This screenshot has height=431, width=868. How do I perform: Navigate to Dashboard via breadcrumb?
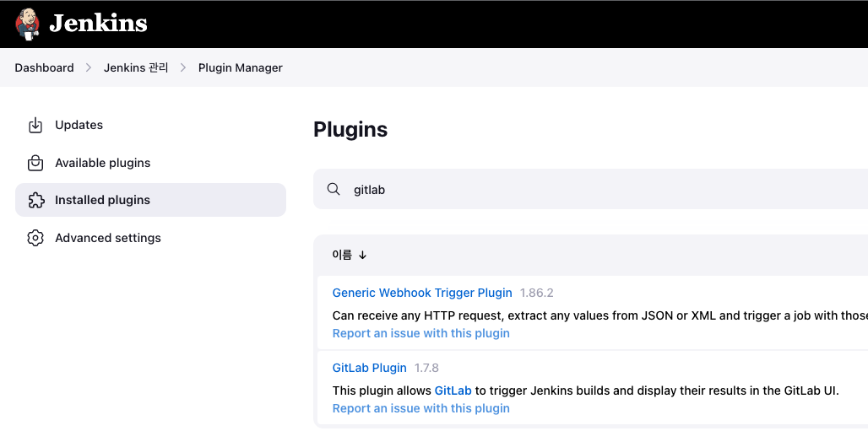(44, 68)
